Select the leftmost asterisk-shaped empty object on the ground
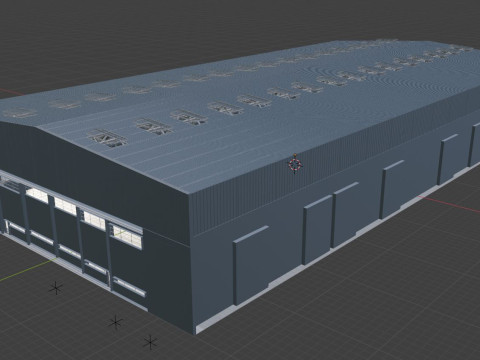Viewport: 480px width, 360px height. coord(56,288)
